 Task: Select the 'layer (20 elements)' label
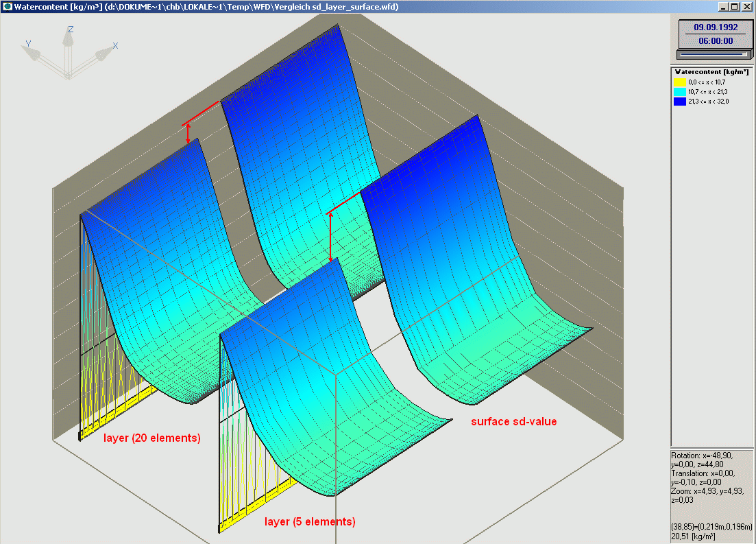pyautogui.click(x=150, y=438)
